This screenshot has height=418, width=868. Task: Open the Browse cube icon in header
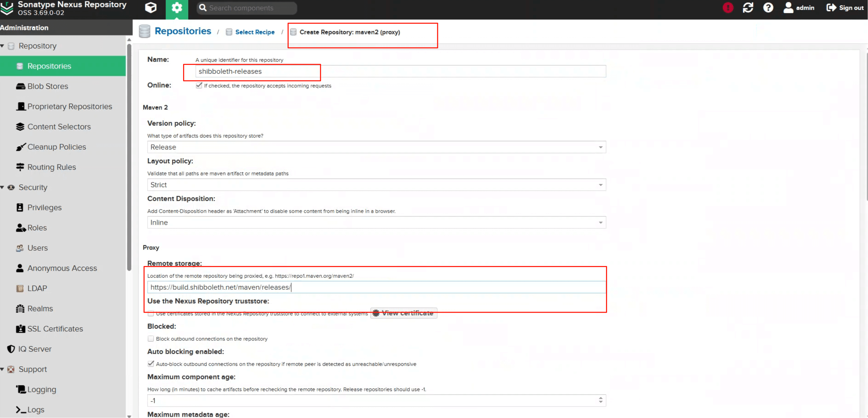tap(151, 7)
